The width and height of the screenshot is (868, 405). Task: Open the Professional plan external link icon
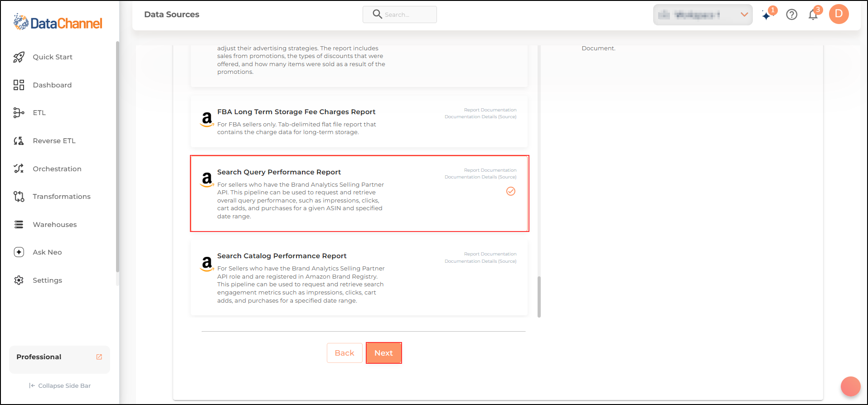[x=99, y=357]
